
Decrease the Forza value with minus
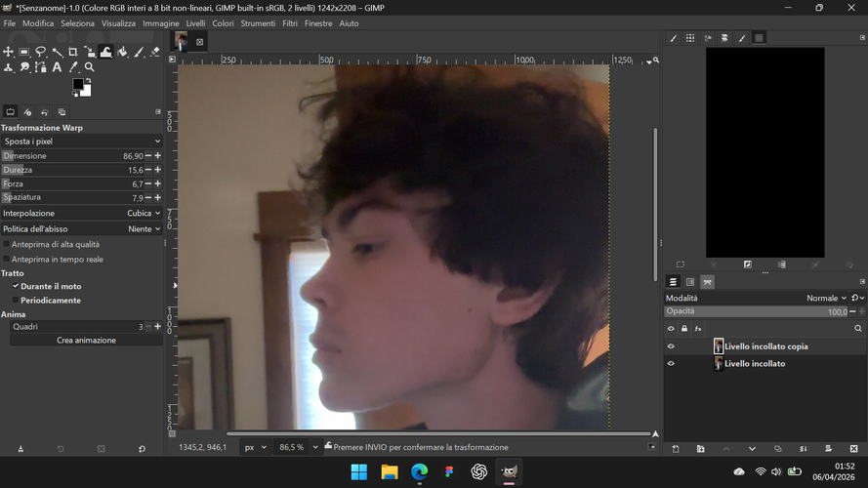148,183
